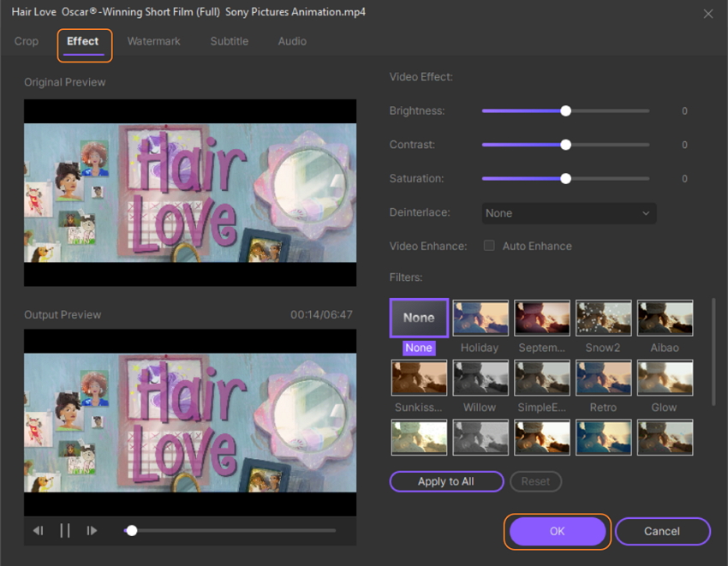The height and width of the screenshot is (566, 728).
Task: Select the Effect tab
Action: (82, 41)
